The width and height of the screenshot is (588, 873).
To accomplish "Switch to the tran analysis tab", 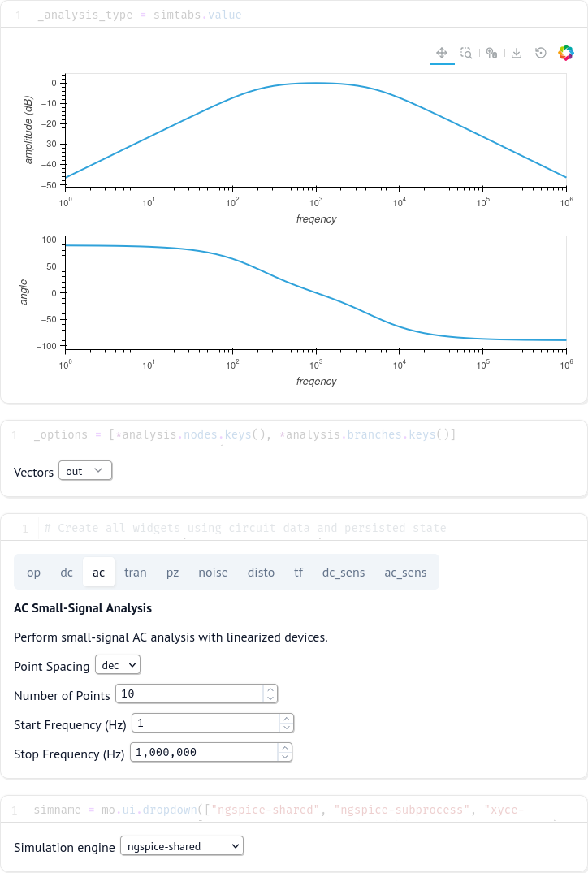I will tap(136, 572).
